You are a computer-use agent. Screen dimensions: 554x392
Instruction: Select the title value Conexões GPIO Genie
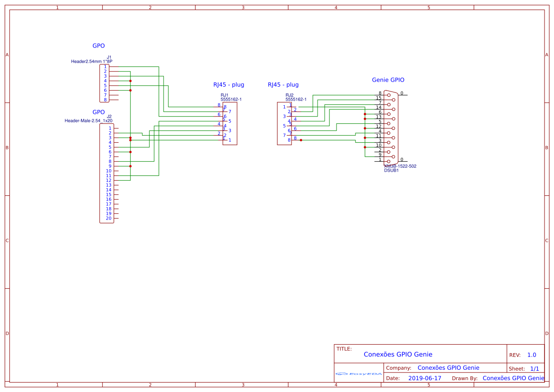(x=398, y=355)
